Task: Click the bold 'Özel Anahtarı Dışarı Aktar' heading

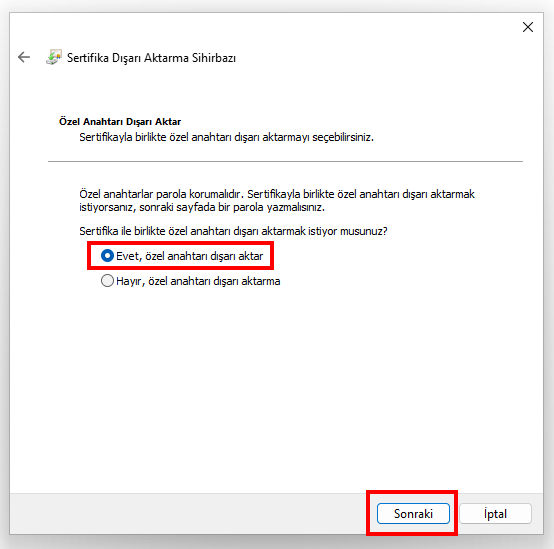Action: click(120, 122)
